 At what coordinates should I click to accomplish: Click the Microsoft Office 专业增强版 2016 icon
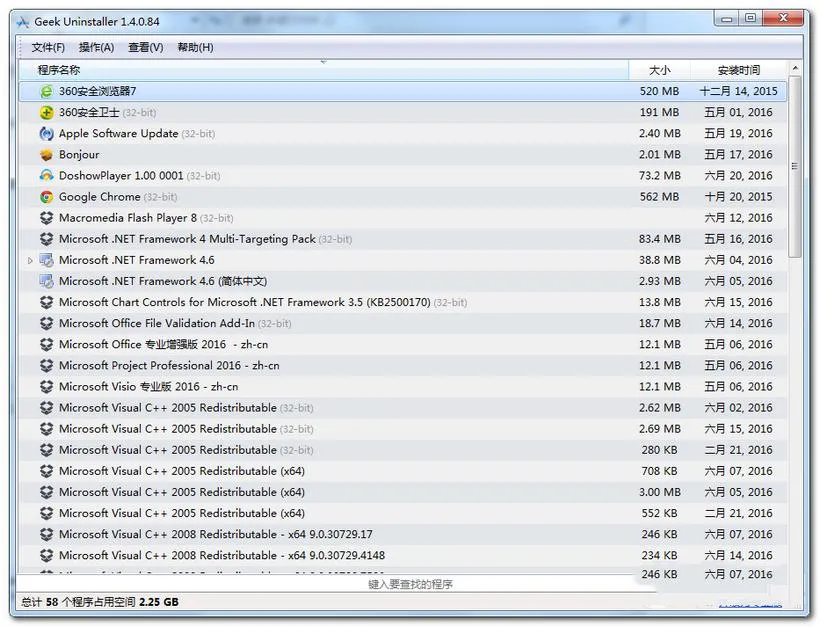(47, 345)
